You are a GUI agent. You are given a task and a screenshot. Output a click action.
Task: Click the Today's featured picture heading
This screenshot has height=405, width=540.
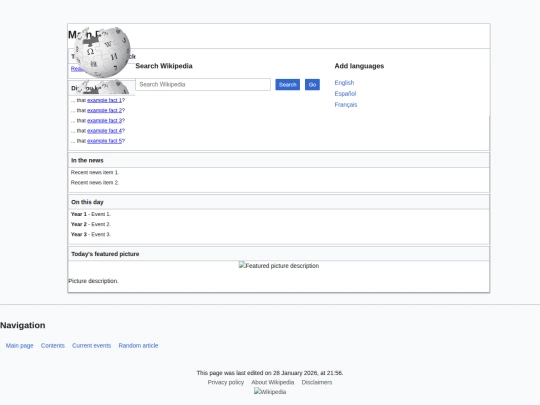tap(105, 254)
